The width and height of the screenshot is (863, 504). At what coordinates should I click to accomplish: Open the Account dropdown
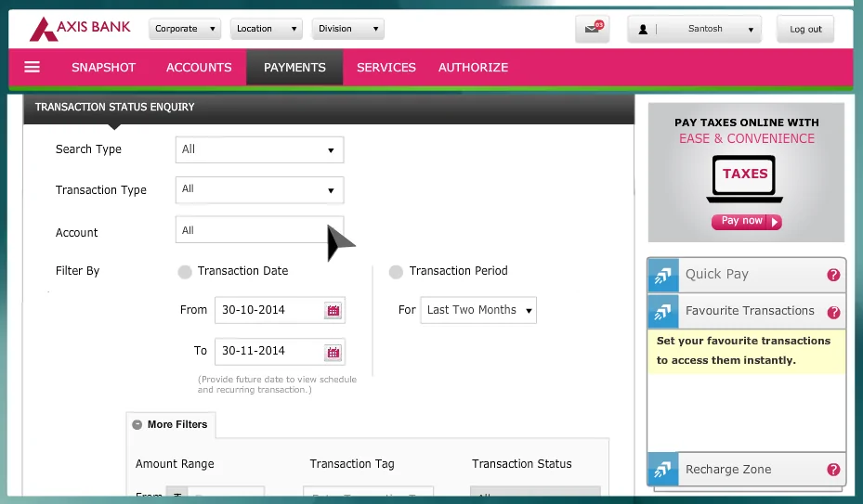pyautogui.click(x=260, y=230)
